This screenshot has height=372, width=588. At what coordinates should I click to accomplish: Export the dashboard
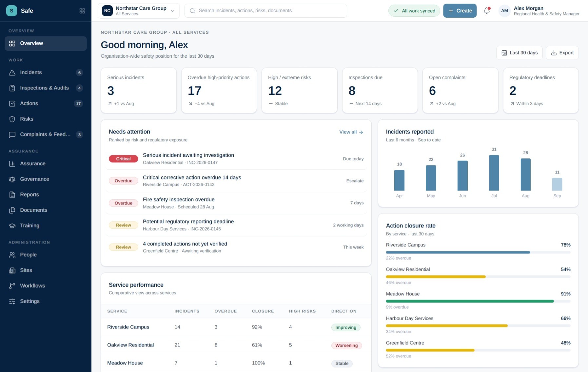(562, 53)
